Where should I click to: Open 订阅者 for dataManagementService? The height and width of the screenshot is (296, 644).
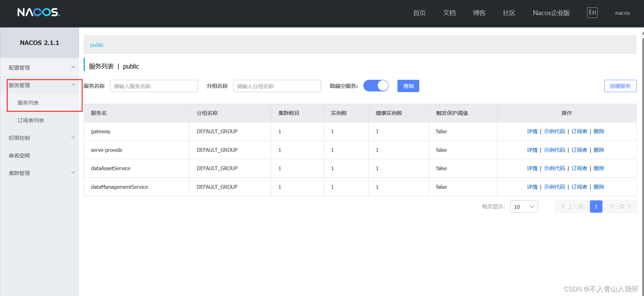[x=579, y=187]
